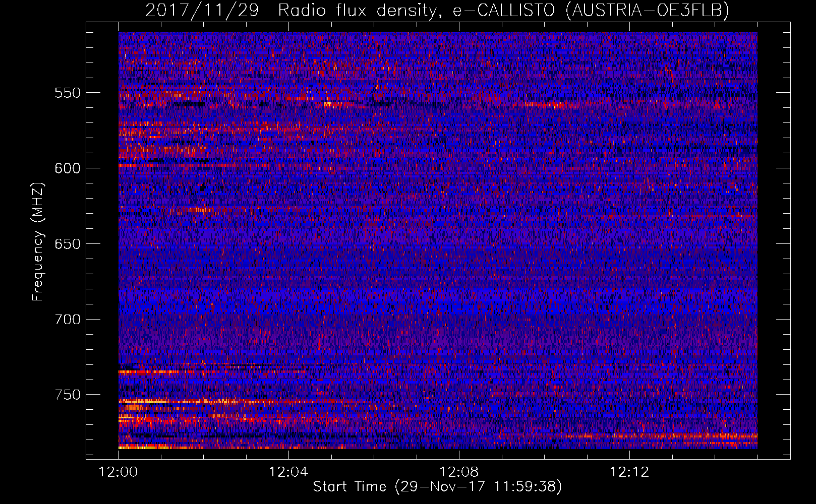Click the 'Start Time (29-Nov-17 11:59:38)' label
Image resolution: width=816 pixels, height=504 pixels.
(437, 487)
